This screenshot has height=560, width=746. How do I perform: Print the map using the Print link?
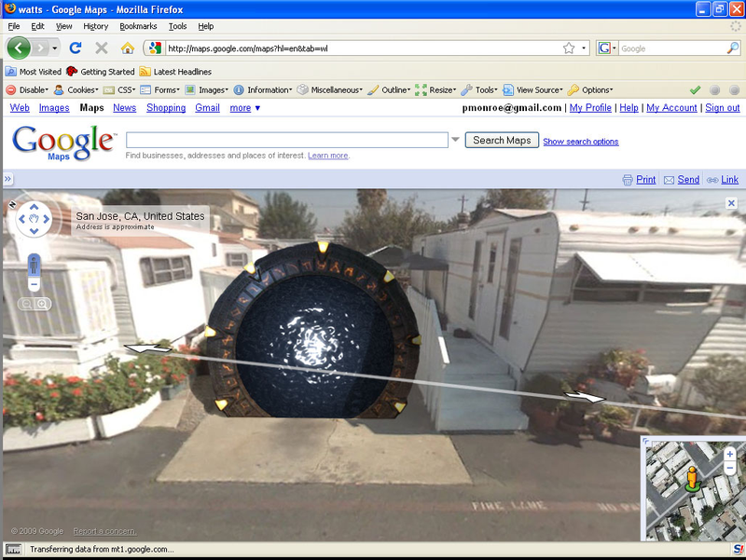639,180
